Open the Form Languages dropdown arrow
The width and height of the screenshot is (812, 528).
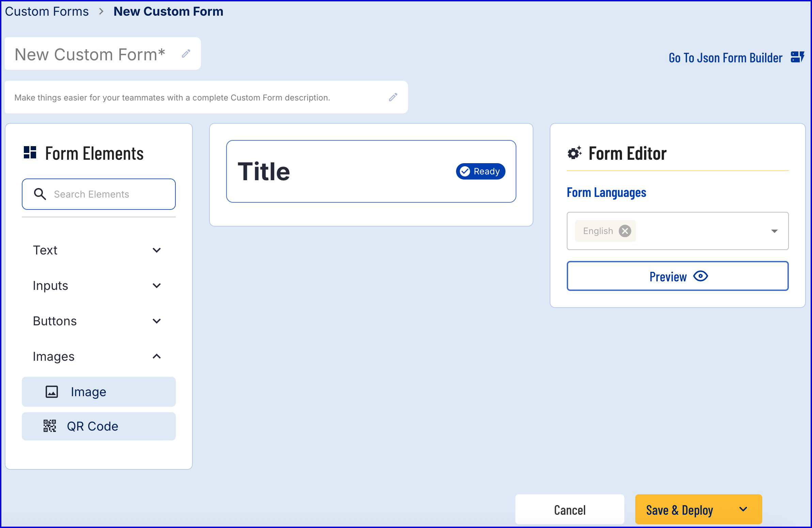(775, 231)
